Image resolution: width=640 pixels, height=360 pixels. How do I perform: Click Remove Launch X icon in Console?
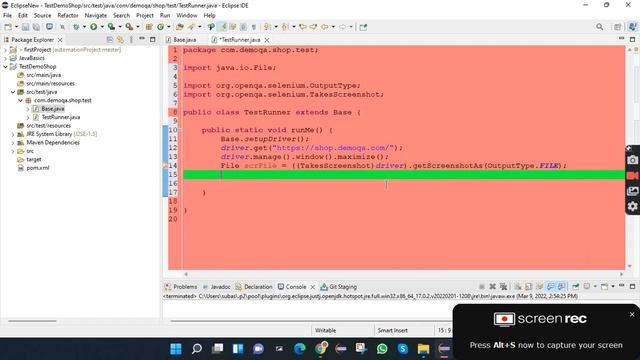[492, 287]
